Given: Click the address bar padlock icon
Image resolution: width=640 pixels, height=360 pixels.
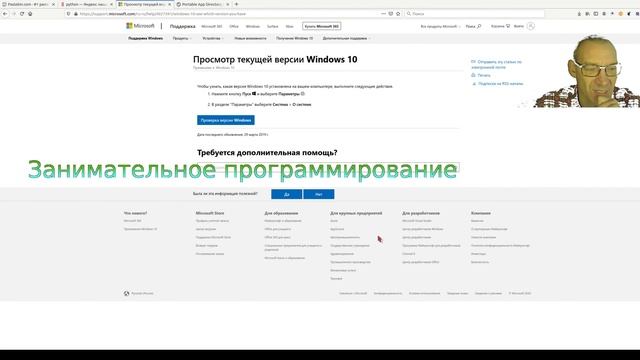Looking at the screenshot, I should (x=76, y=13).
